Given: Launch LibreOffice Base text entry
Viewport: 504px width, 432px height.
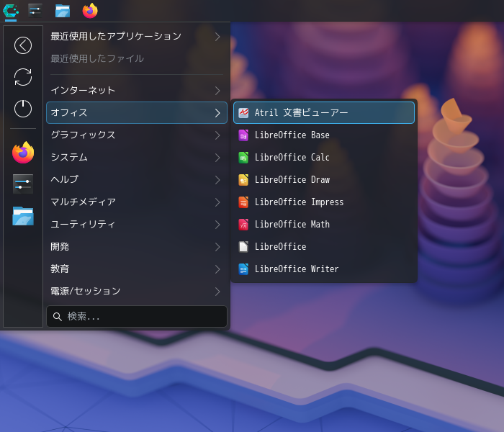Looking at the screenshot, I should pyautogui.click(x=292, y=135).
